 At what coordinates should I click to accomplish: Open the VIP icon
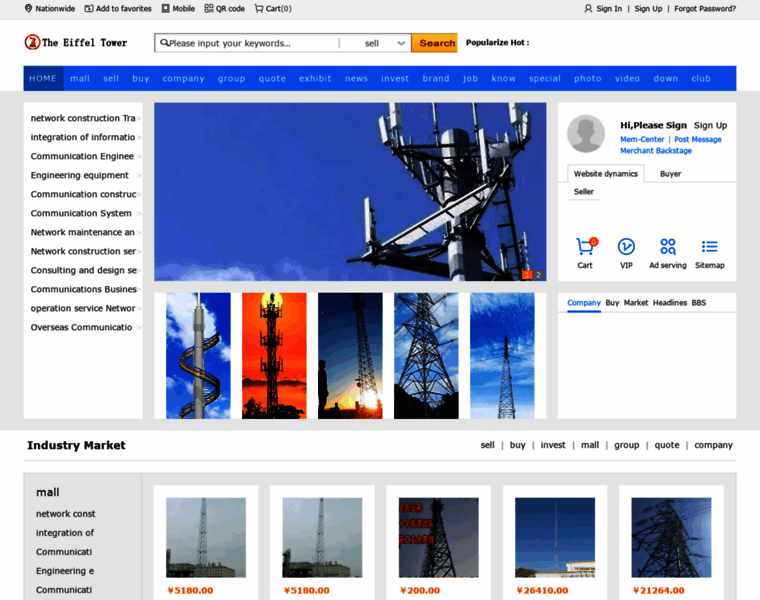[626, 247]
